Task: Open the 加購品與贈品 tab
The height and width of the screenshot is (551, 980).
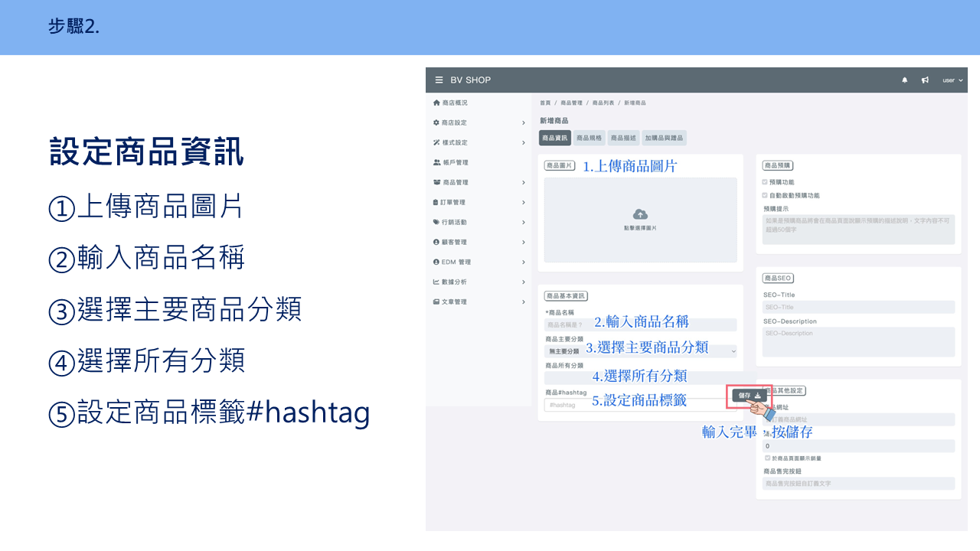Action: click(x=664, y=138)
